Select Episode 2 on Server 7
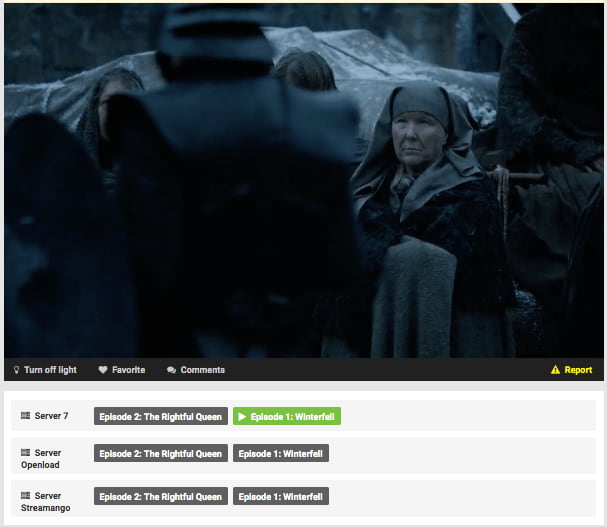This screenshot has height=527, width=607. [x=160, y=416]
